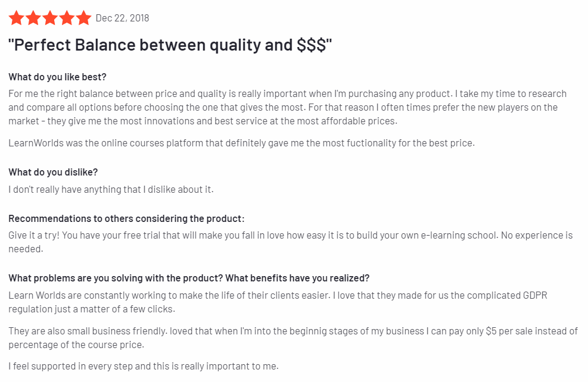Select the fifth rating star
This screenshot has width=588, height=382.
[x=84, y=18]
